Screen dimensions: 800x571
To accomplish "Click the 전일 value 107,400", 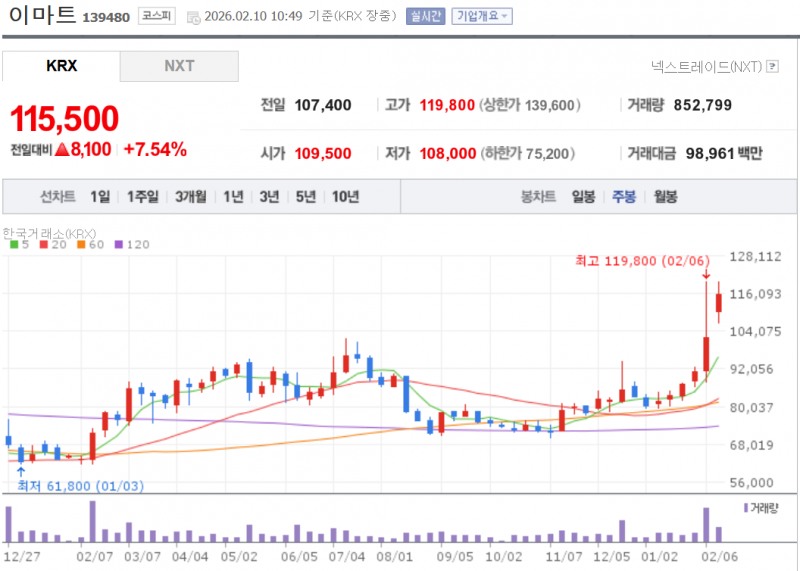I will [x=323, y=105].
